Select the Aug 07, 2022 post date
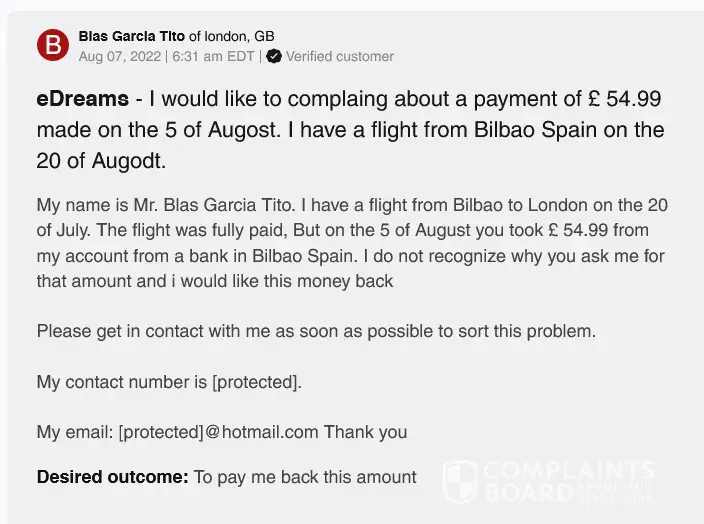This screenshot has width=704, height=524. point(120,56)
